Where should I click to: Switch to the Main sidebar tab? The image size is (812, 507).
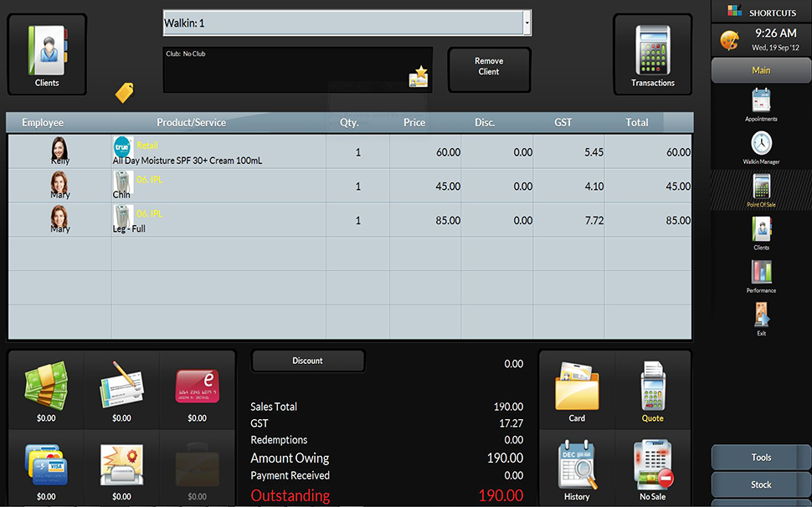pos(761,70)
